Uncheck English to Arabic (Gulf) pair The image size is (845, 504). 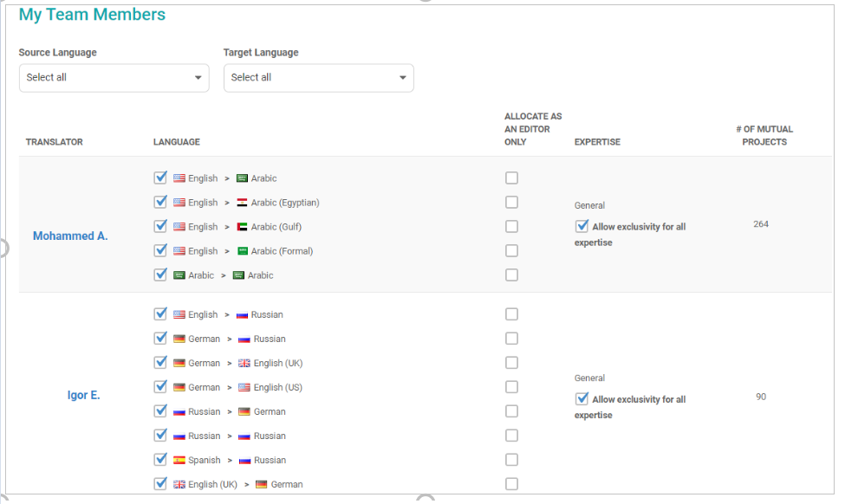(160, 226)
